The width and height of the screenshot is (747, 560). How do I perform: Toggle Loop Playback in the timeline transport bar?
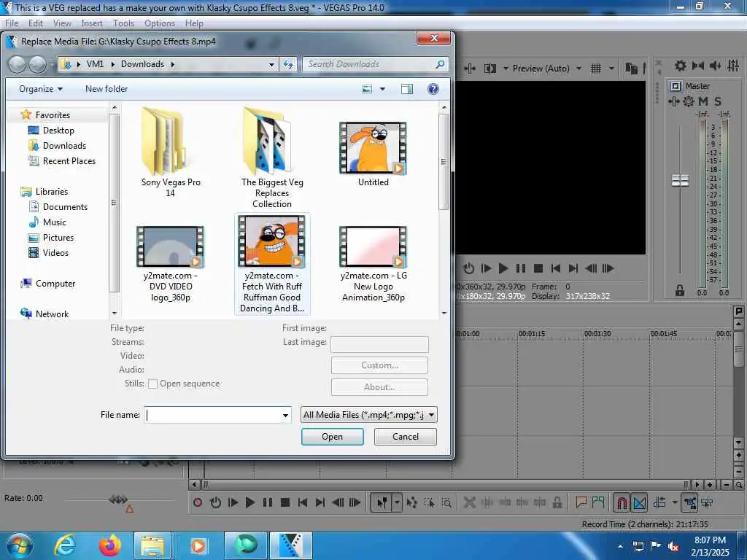(x=215, y=502)
